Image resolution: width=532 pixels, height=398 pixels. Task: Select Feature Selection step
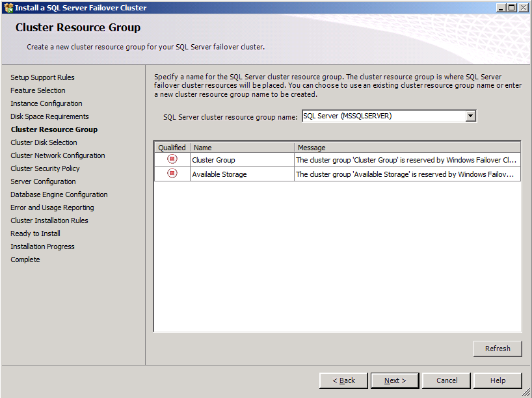(38, 90)
